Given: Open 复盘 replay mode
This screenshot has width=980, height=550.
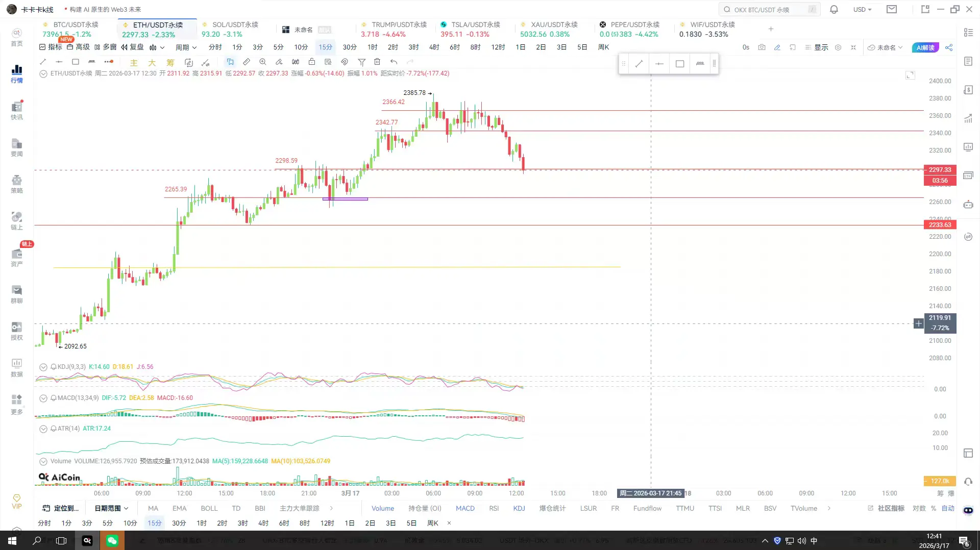Looking at the screenshot, I should pyautogui.click(x=132, y=47).
